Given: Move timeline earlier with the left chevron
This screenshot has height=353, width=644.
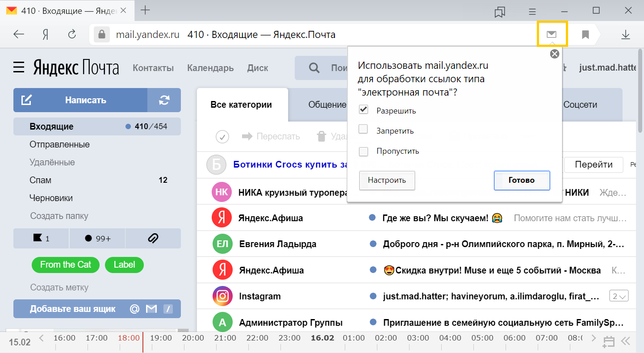Looking at the screenshot, I should click(x=42, y=337).
